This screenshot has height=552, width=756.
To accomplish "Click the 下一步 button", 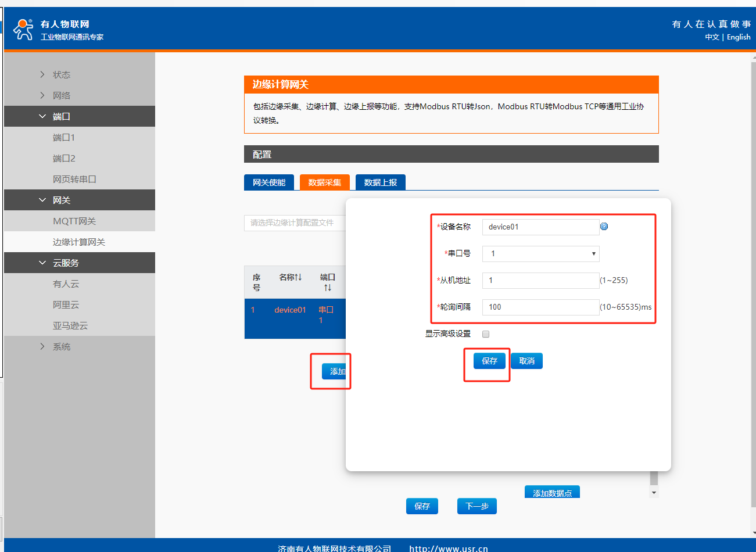I will pyautogui.click(x=476, y=506).
